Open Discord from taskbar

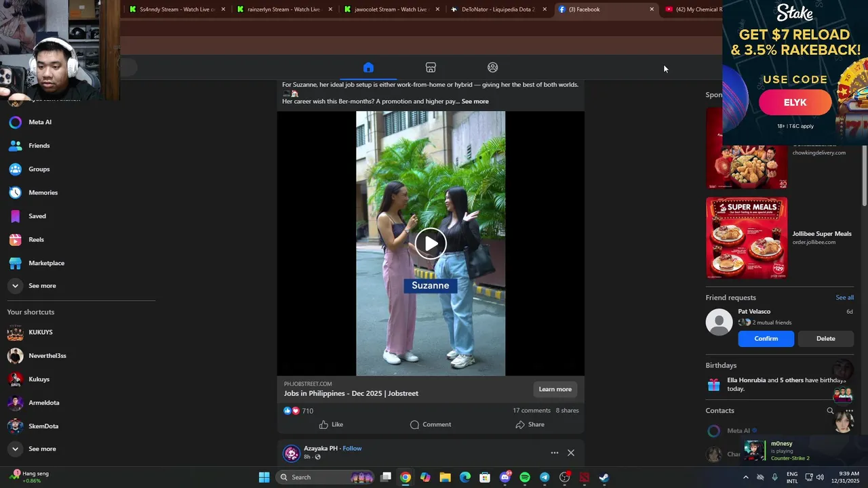click(x=505, y=477)
